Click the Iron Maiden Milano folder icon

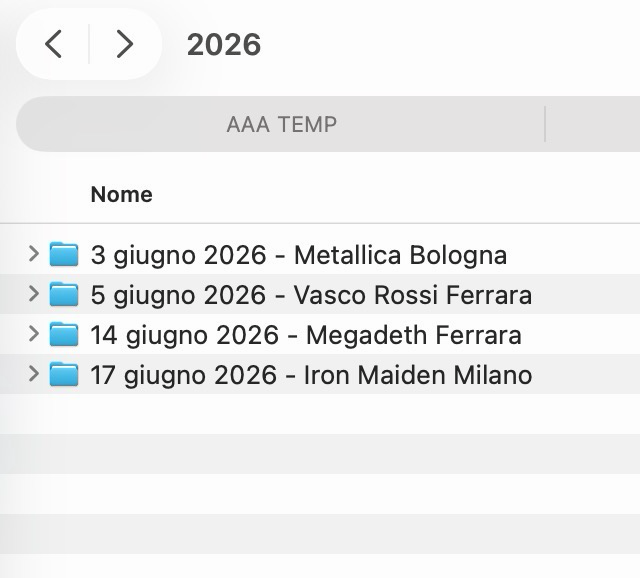[64, 375]
